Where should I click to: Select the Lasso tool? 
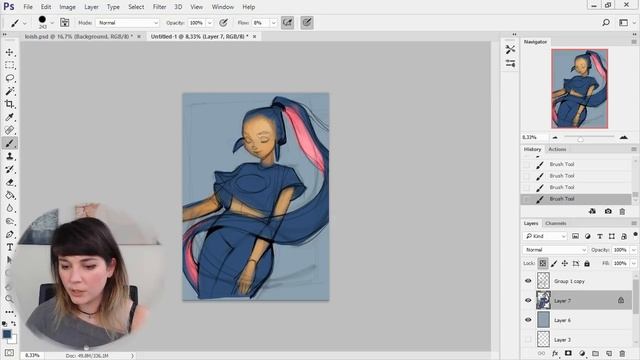click(x=9, y=78)
